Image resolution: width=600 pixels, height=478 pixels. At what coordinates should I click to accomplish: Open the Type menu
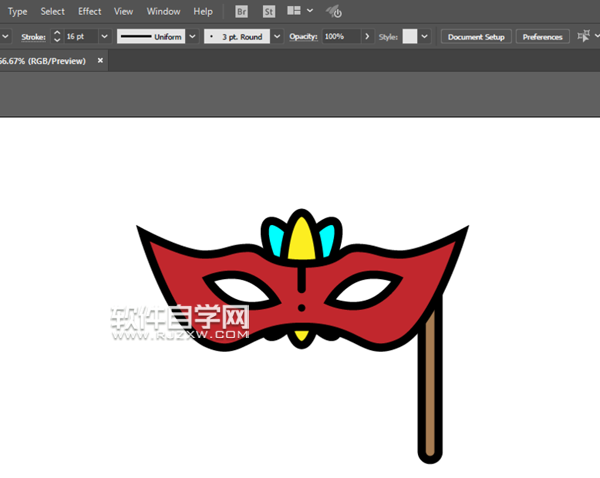point(17,11)
